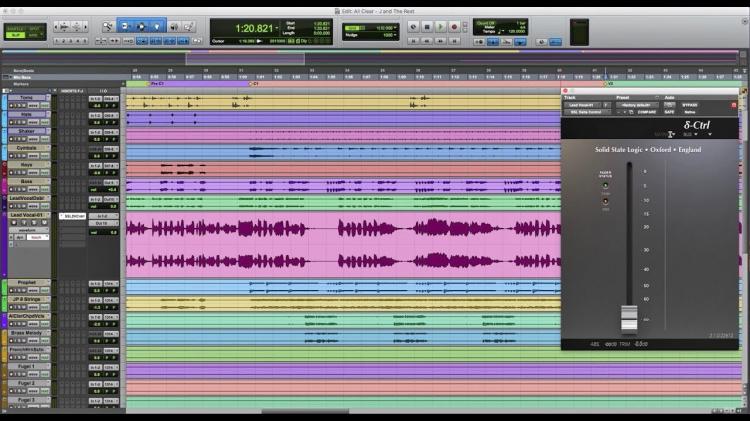The height and width of the screenshot is (421, 750).
Task: Open the factory default preset dropdown
Action: click(637, 104)
